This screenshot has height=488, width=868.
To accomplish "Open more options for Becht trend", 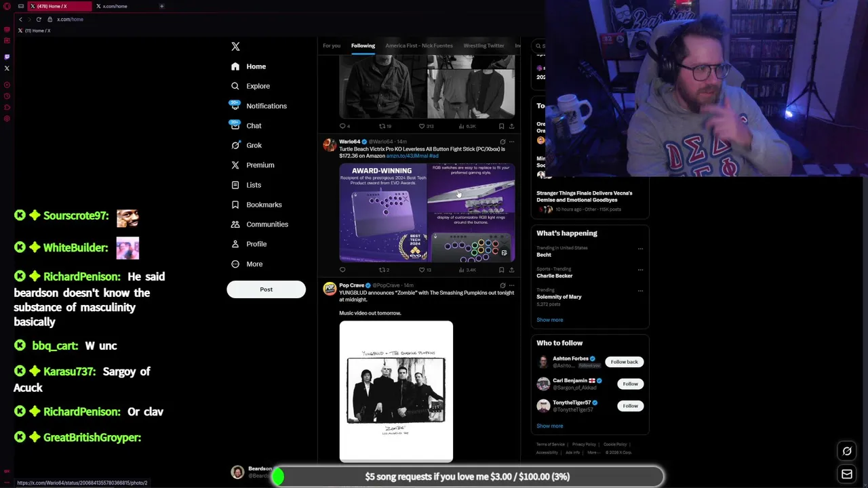I will click(640, 249).
